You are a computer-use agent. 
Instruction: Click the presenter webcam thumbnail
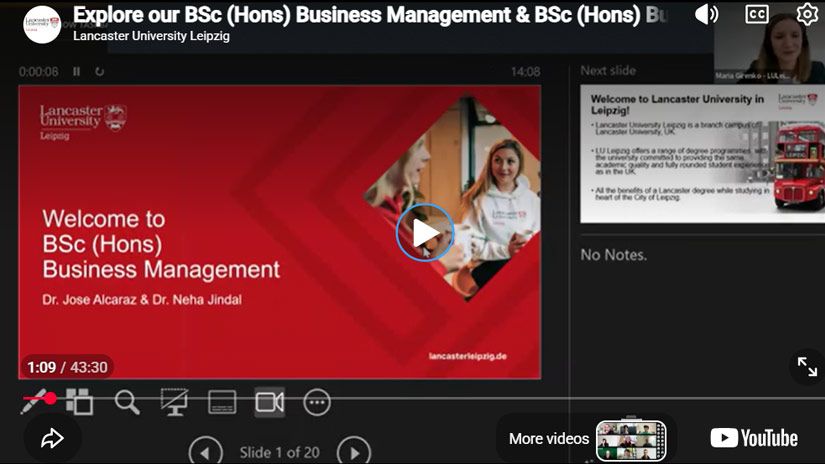[769, 42]
